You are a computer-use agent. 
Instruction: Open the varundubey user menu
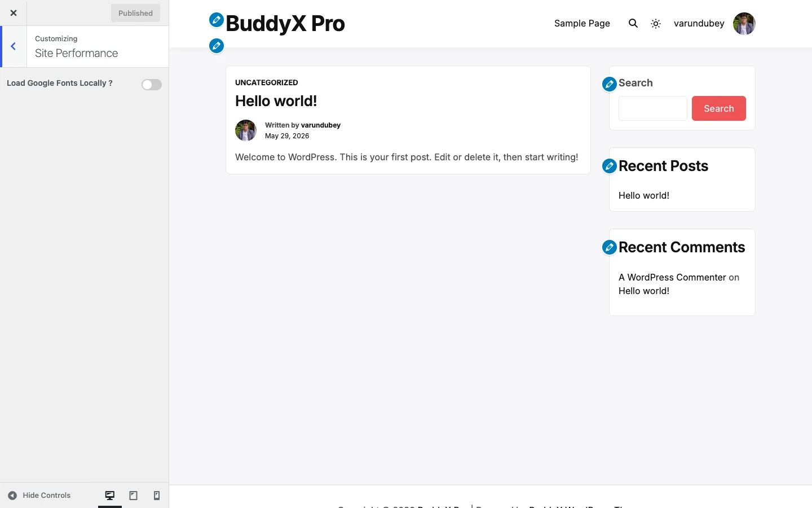[699, 24]
